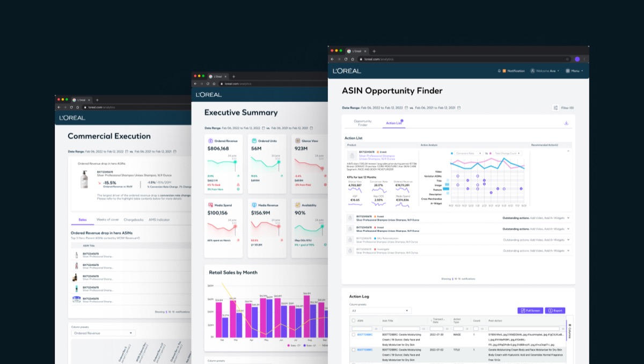Click the Asin Title filter input field
The height and width of the screenshot is (364, 644).
pos(400,329)
